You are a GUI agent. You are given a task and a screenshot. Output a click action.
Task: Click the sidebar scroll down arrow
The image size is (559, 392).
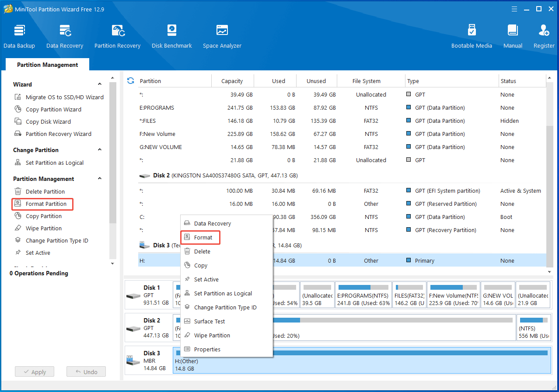point(112,264)
